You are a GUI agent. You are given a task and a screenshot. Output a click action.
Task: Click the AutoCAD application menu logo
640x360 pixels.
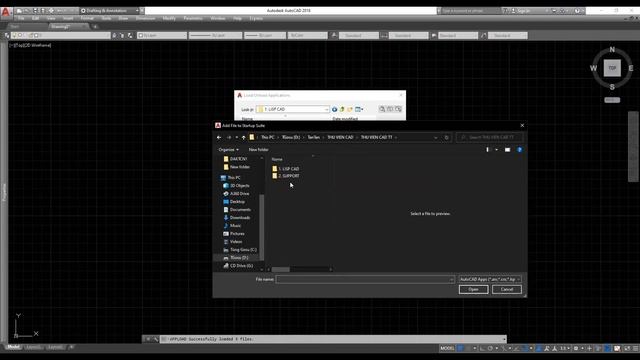point(5,11)
